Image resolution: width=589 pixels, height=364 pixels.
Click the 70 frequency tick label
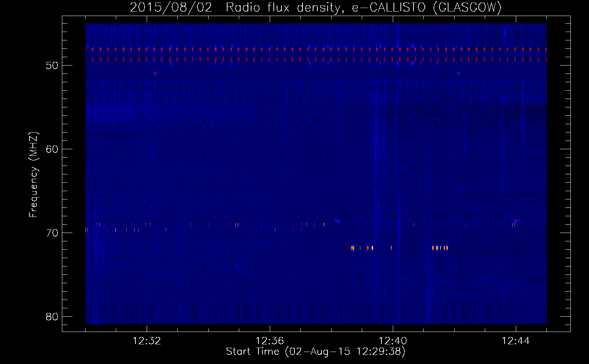click(52, 233)
